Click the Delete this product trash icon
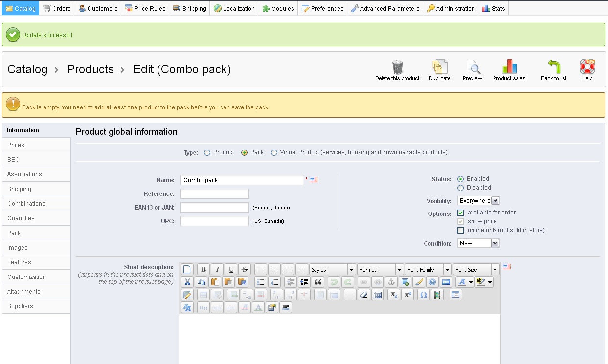608x364 pixels. 397,67
